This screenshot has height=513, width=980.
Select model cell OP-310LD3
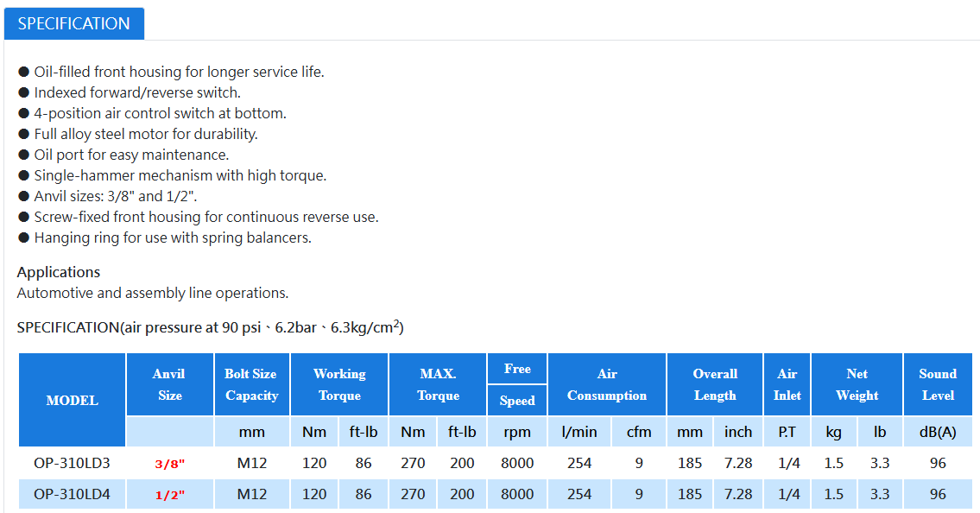(72, 463)
